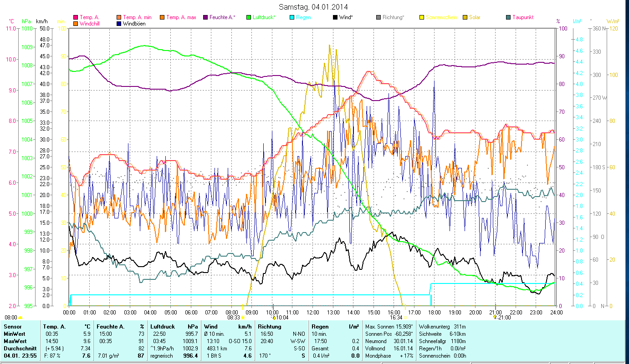This screenshot has height=364, width=629.
Task: Click the yellow Sonnenschein legend swatch
Action: point(422,18)
